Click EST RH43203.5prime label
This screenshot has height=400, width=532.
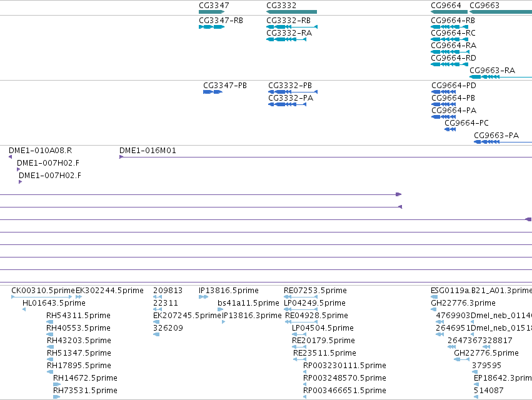(x=79, y=341)
